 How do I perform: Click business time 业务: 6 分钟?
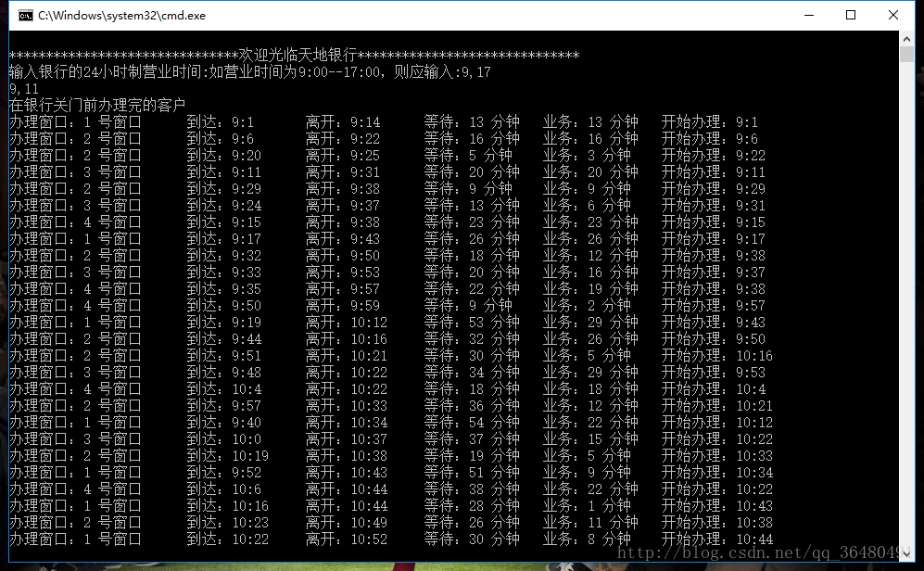tap(587, 206)
